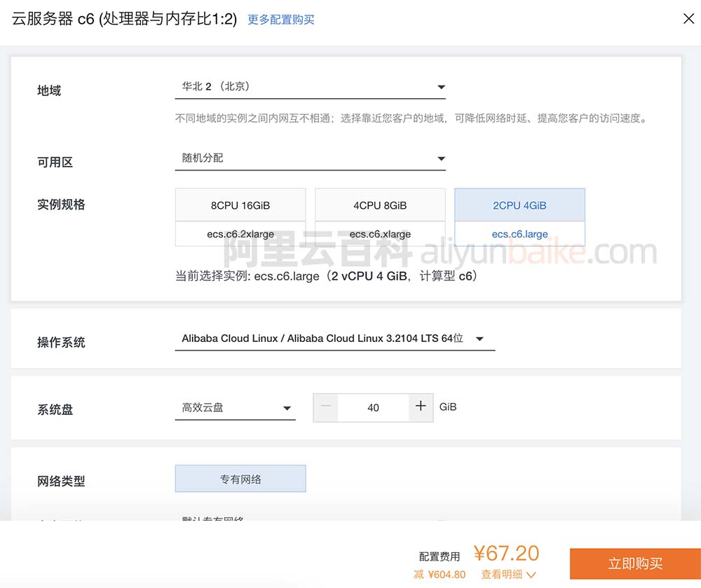Open the 系统盘 type dropdown showing 高效云盘
The image size is (701, 588).
pyautogui.click(x=235, y=407)
